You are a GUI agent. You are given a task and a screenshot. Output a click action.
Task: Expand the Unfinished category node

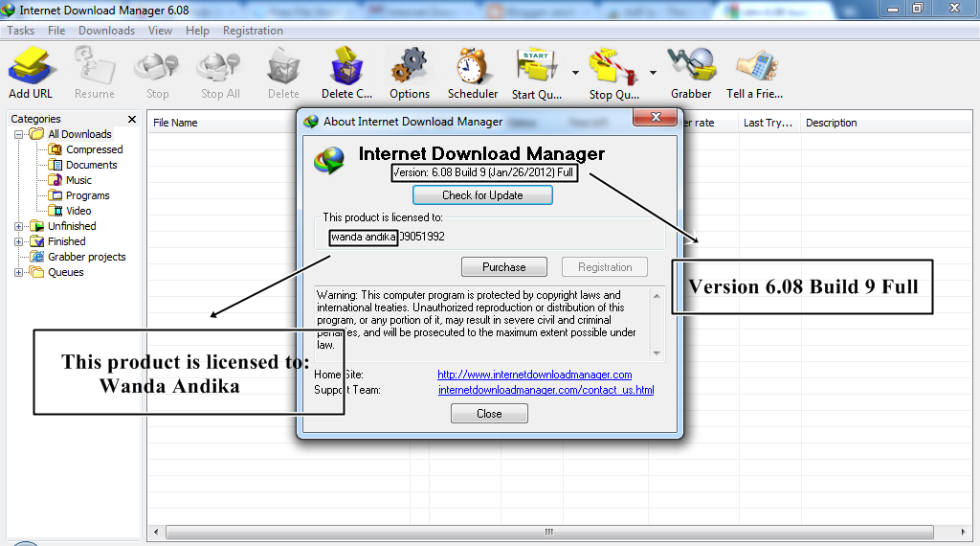[19, 226]
